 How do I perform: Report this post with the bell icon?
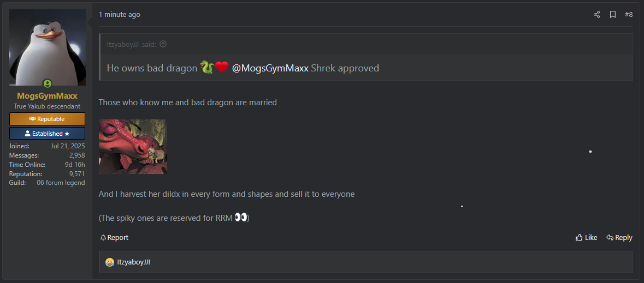[114, 238]
